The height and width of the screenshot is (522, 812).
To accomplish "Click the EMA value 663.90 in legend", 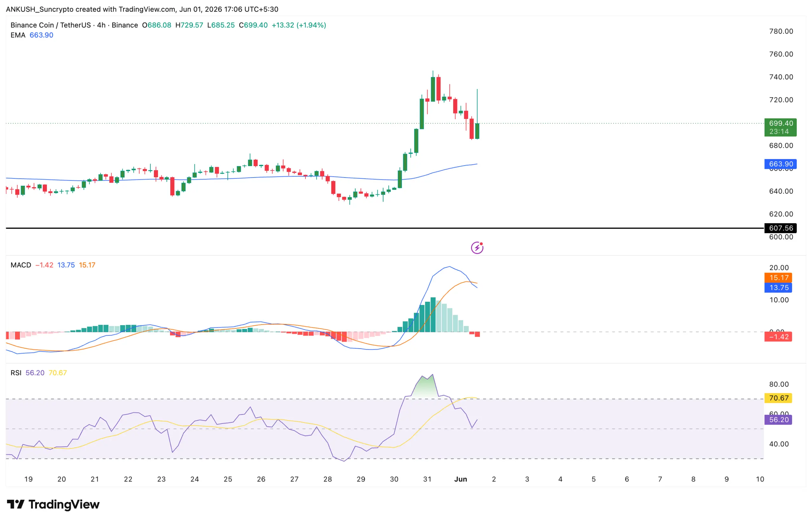I will tap(41, 35).
